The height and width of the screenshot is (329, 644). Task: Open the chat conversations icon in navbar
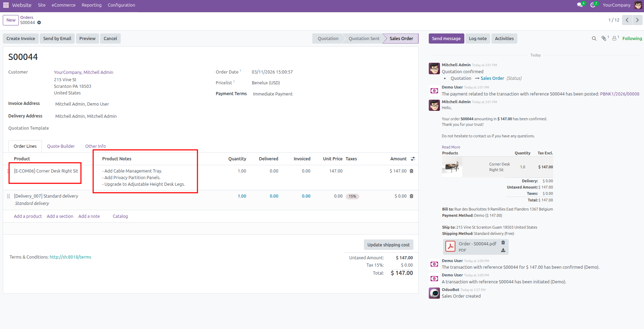580,5
